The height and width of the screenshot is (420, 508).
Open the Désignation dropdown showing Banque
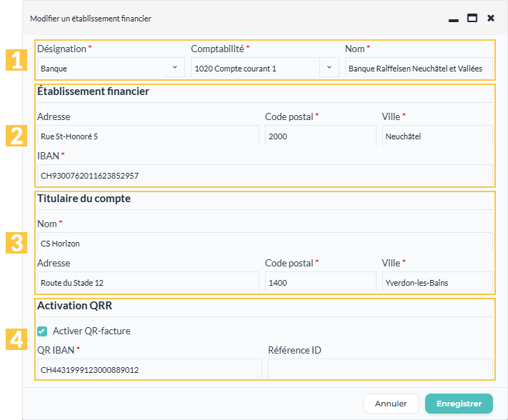point(111,67)
